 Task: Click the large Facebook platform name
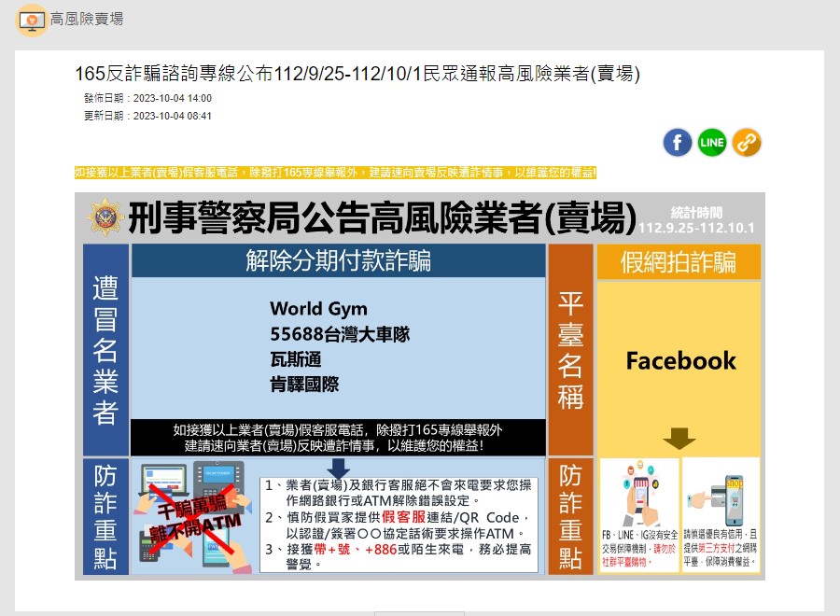[x=680, y=361]
